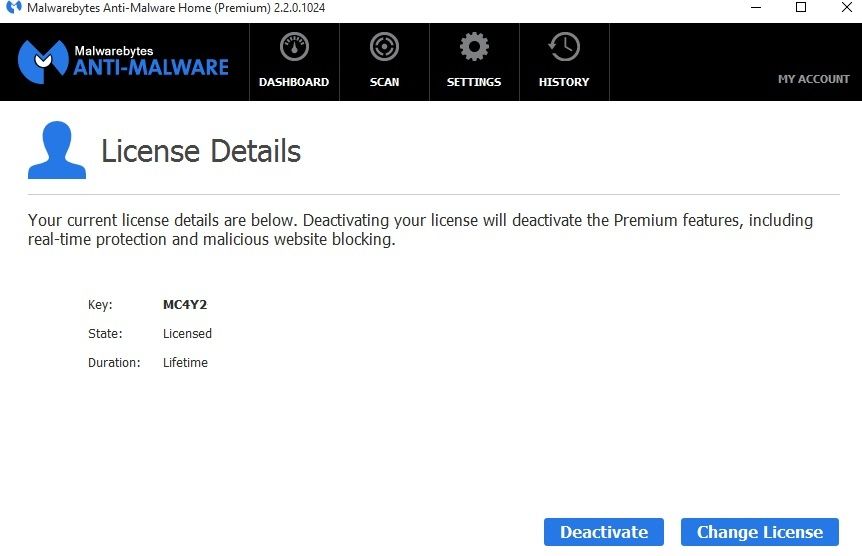Click the Lifetime duration value
862x556 pixels.
coord(185,363)
